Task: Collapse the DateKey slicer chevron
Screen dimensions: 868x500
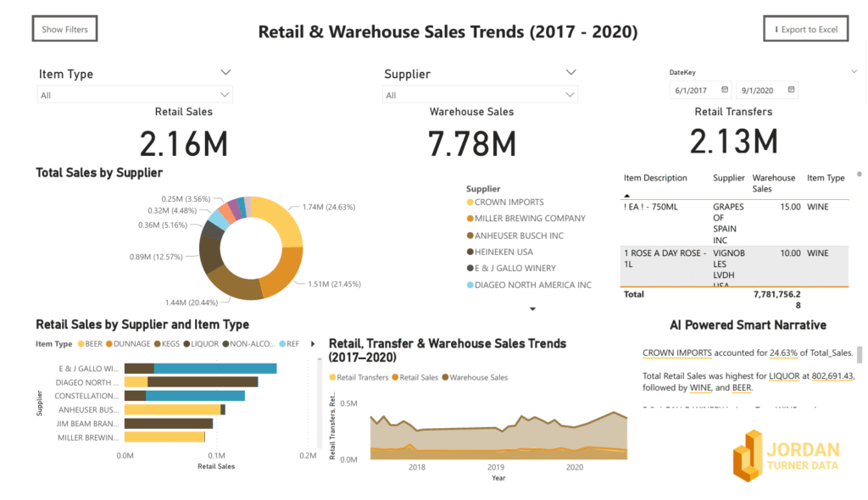Action: click(854, 71)
